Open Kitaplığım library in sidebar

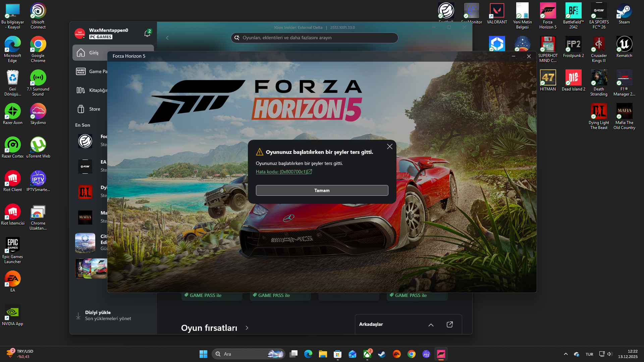[91, 90]
